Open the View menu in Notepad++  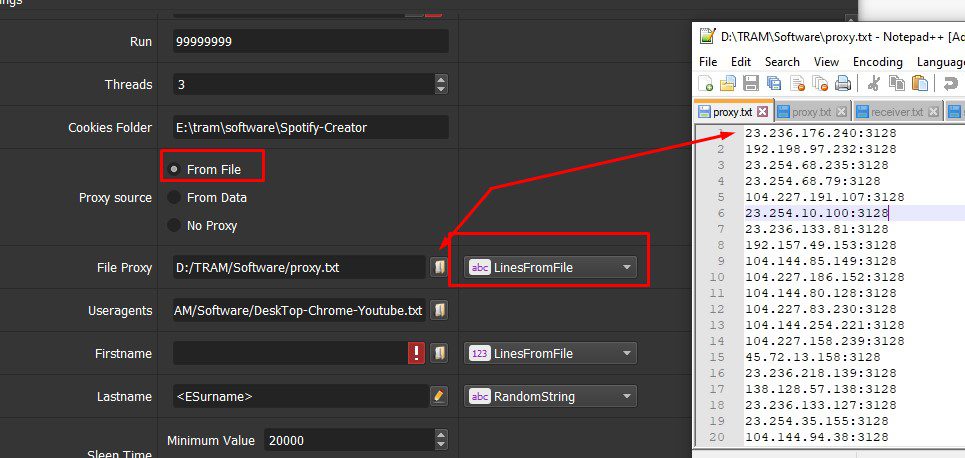(826, 62)
